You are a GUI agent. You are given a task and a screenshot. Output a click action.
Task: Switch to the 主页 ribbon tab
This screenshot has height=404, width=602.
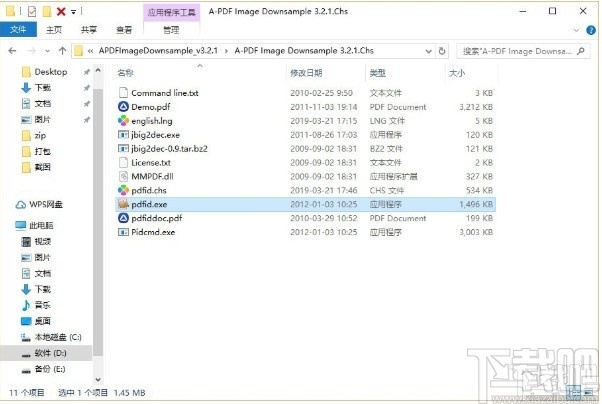tap(54, 30)
